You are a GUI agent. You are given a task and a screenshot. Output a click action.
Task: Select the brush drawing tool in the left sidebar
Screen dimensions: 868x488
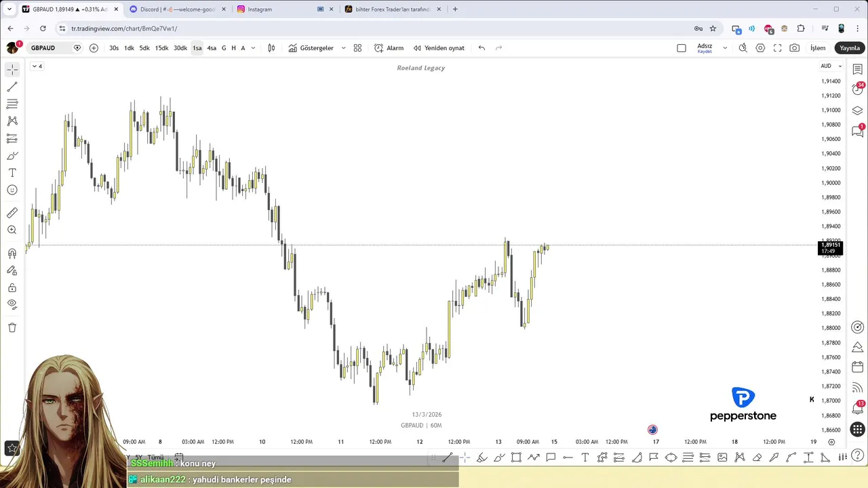click(12, 156)
